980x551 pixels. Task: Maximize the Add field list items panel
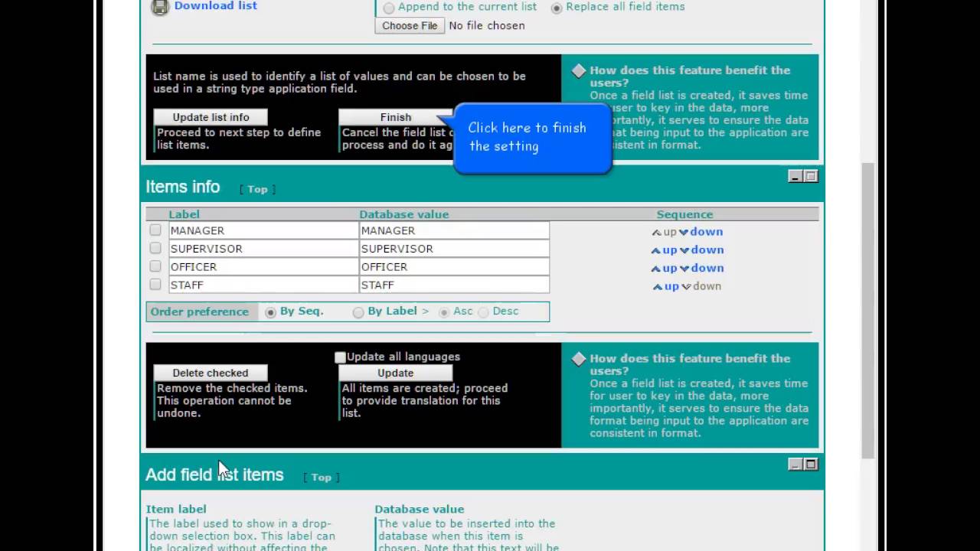pos(811,464)
